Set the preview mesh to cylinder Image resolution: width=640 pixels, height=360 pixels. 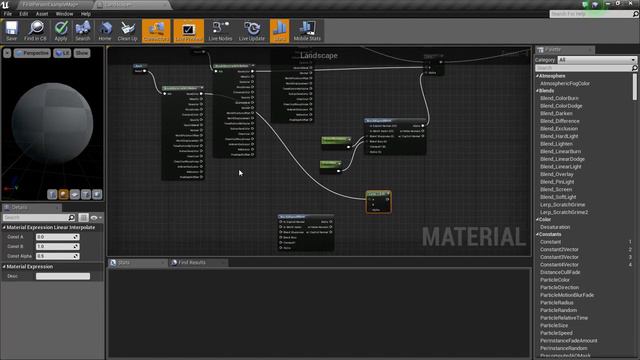coord(52,194)
